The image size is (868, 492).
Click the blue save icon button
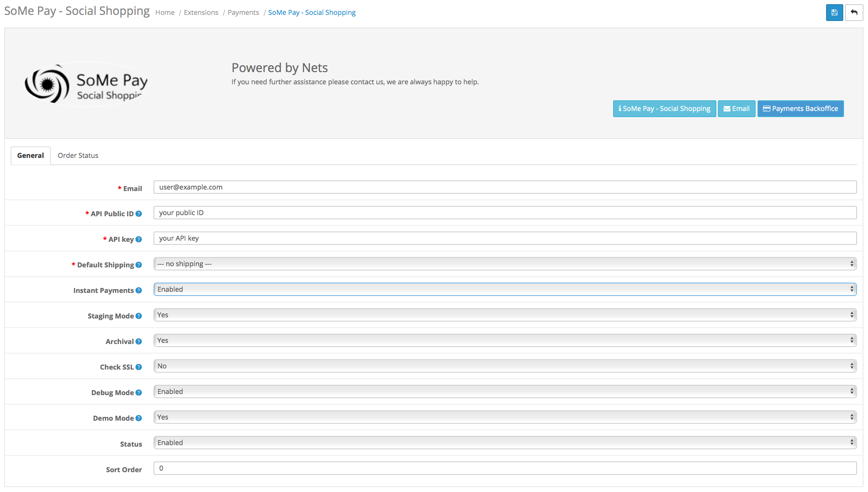click(x=834, y=13)
